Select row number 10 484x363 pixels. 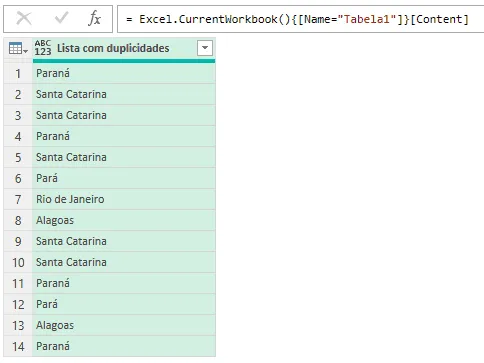click(x=18, y=262)
